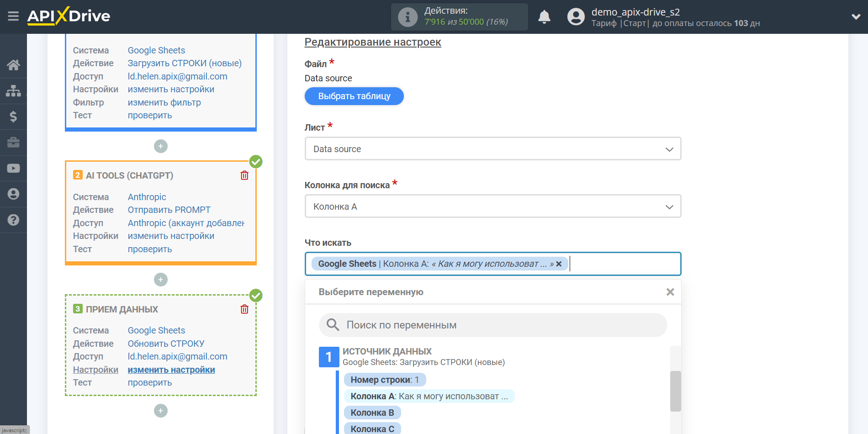Open the profile sidebar icon
Screen dimensions: 868x434
(13, 194)
